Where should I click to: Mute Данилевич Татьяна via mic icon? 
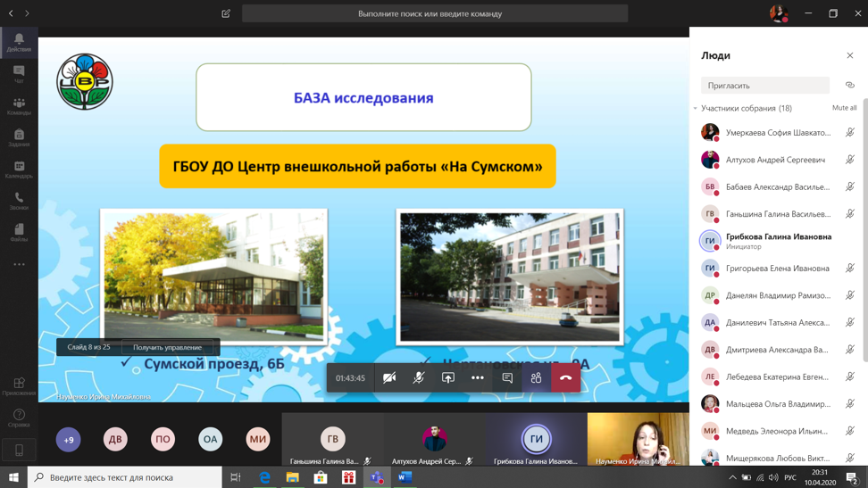(x=850, y=322)
